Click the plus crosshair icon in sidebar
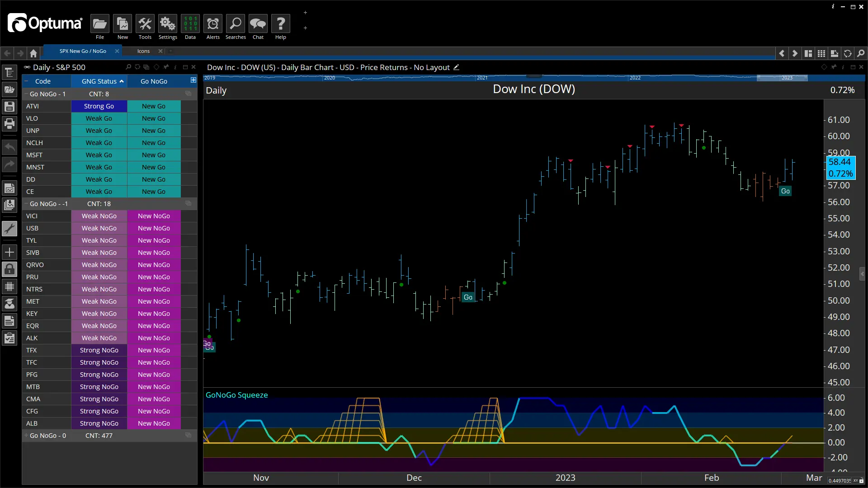868x488 pixels. [x=9, y=252]
